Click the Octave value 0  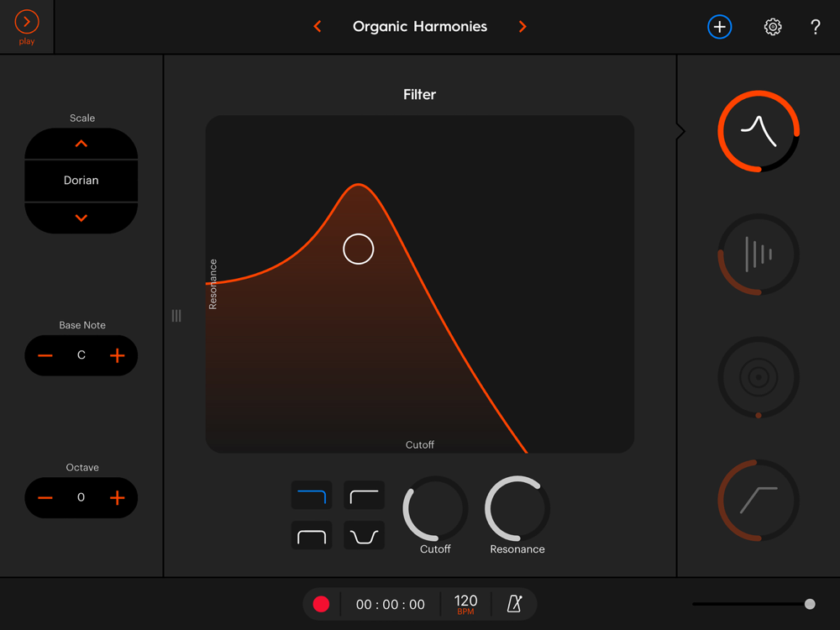pos(81,497)
